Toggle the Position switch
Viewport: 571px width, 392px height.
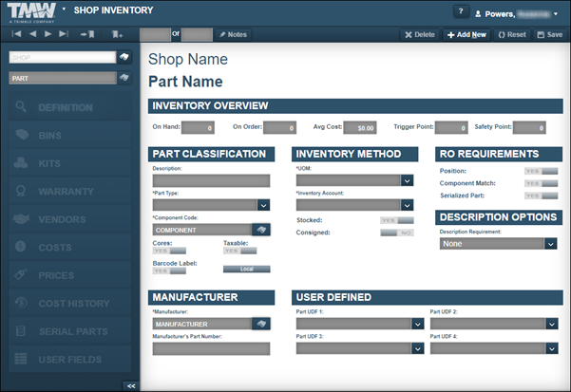541,171
